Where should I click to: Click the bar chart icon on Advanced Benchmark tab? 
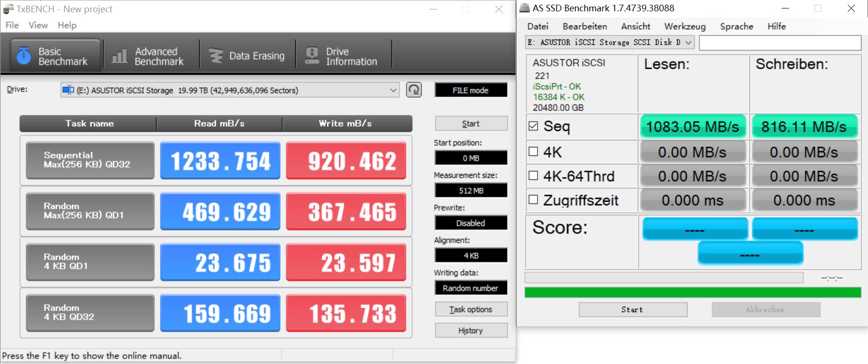tap(120, 56)
